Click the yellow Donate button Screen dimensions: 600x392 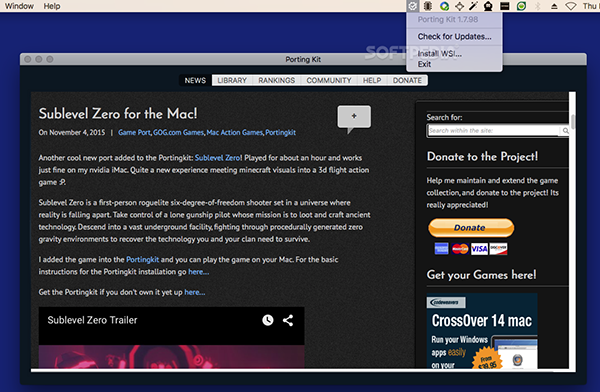click(x=471, y=228)
